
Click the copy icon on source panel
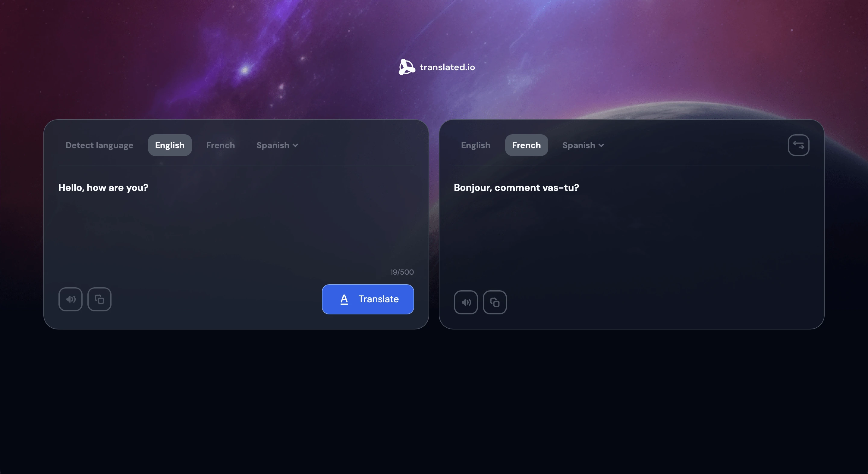coord(99,299)
